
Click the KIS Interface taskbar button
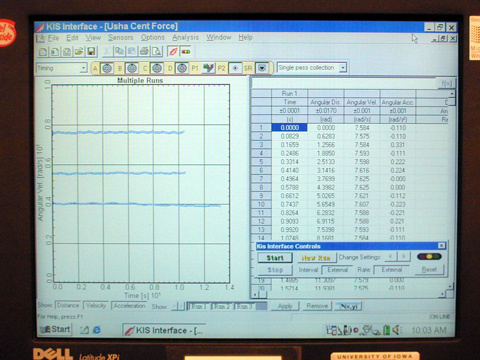[x=164, y=330]
